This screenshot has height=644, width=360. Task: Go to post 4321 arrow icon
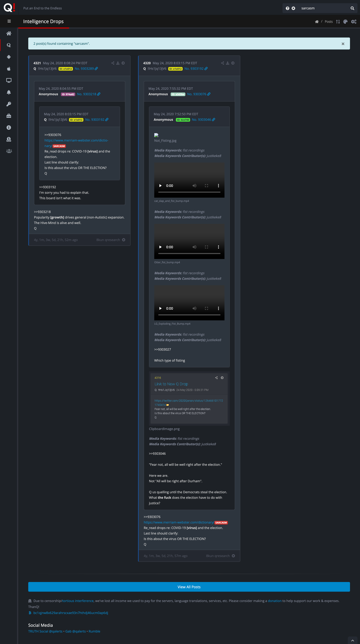[123, 63]
